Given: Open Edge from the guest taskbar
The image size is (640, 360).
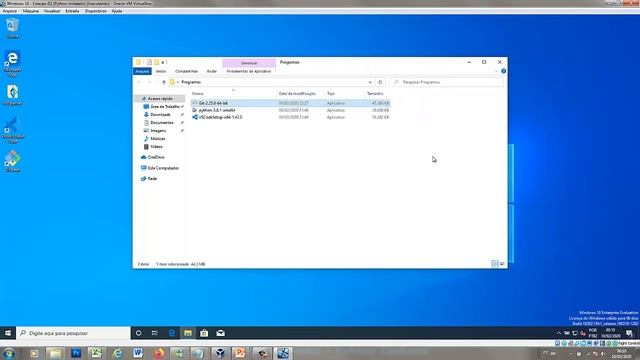Looking at the screenshot, I should [x=172, y=333].
